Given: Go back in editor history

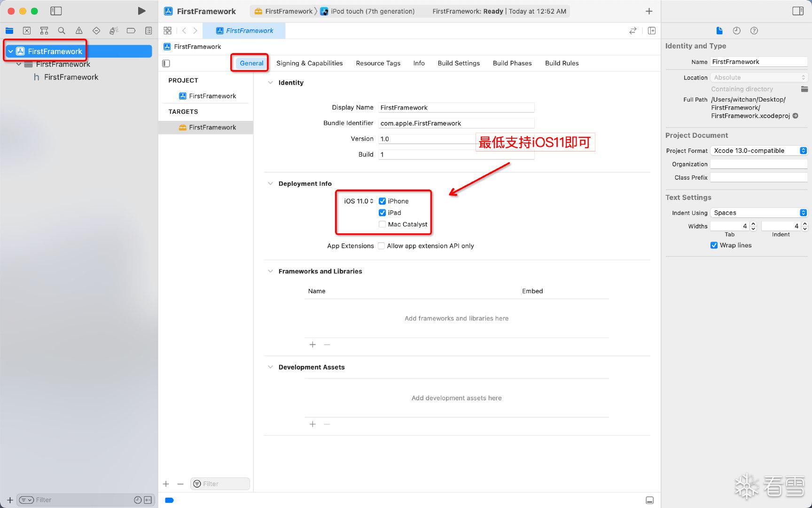Looking at the screenshot, I should click(x=184, y=31).
